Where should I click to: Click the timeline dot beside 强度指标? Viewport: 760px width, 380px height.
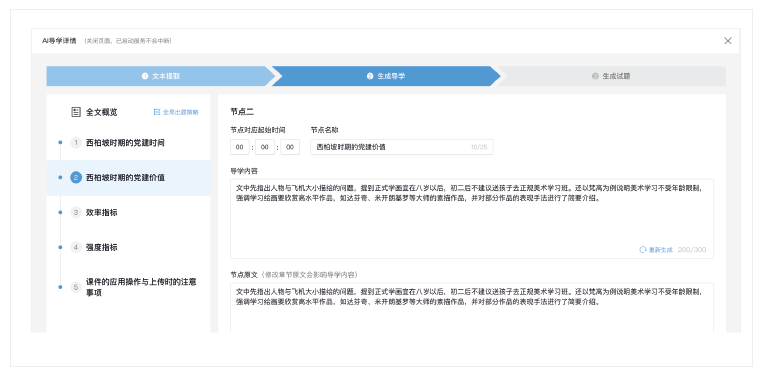tap(60, 247)
